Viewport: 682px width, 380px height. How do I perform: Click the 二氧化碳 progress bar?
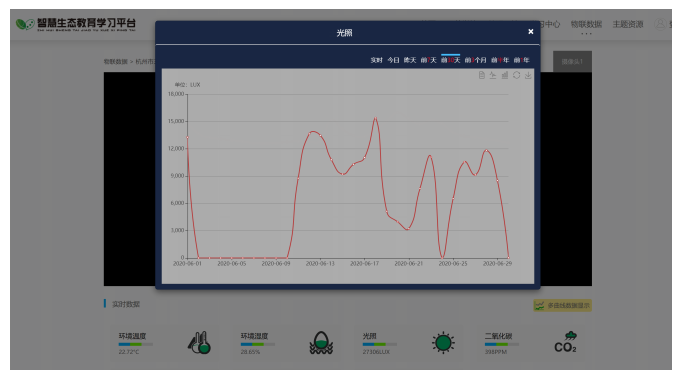501,344
